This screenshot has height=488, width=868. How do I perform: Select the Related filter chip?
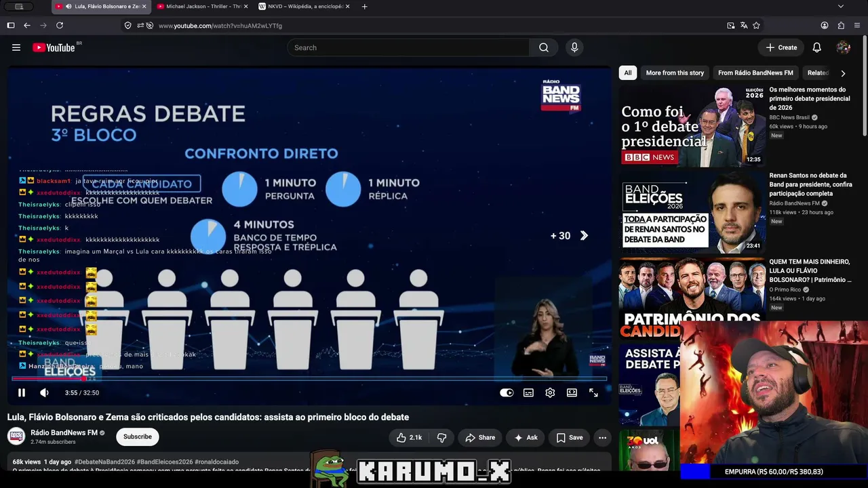(818, 73)
